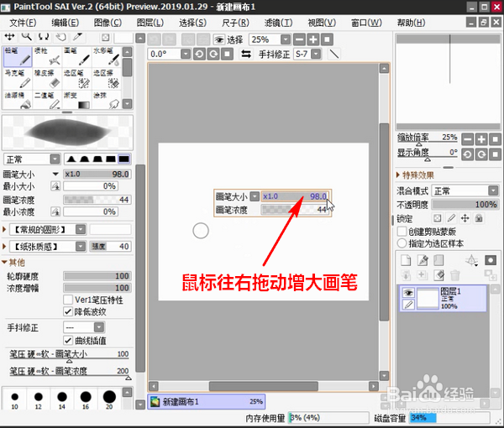Image resolution: width=504 pixels, height=428 pixels.
Task: Pick the magnifier zoom tool
Action: (x=27, y=37)
